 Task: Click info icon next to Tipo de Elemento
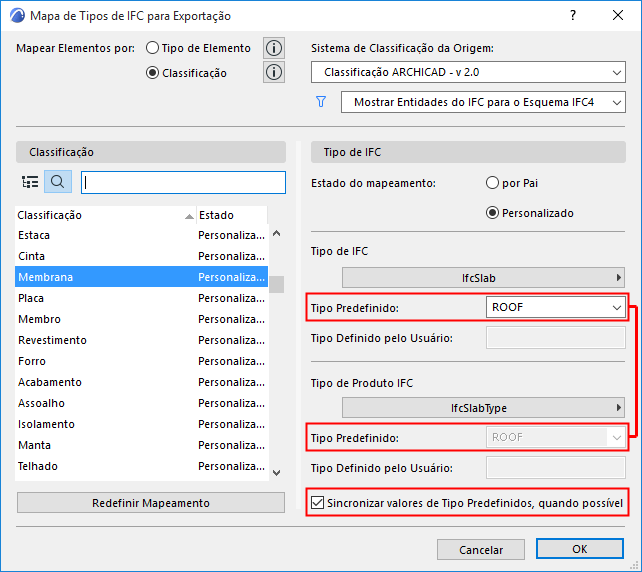click(274, 48)
